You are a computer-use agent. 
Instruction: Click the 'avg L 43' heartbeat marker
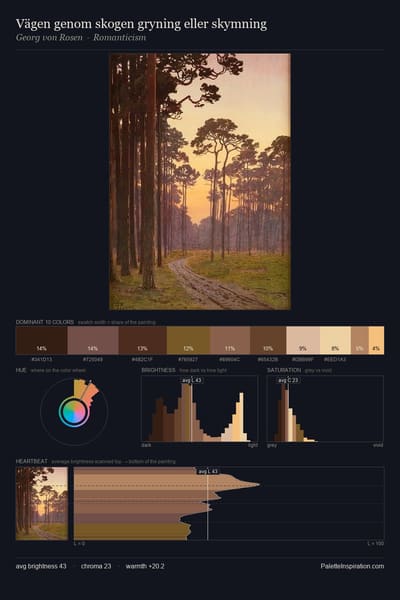click(208, 471)
